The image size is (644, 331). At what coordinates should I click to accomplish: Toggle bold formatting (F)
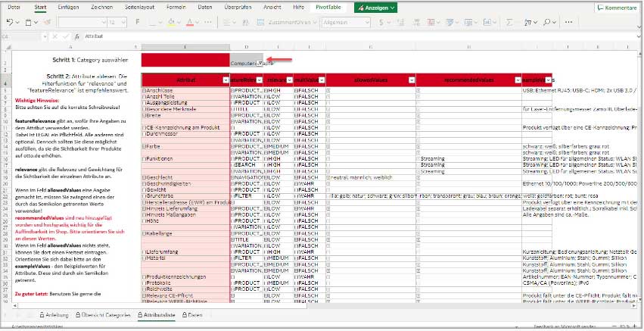click(x=138, y=22)
